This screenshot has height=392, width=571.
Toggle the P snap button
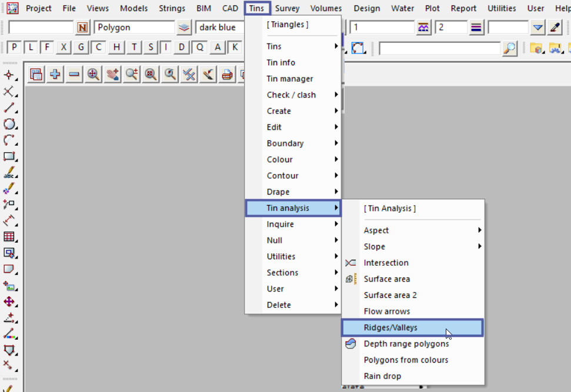coord(14,48)
